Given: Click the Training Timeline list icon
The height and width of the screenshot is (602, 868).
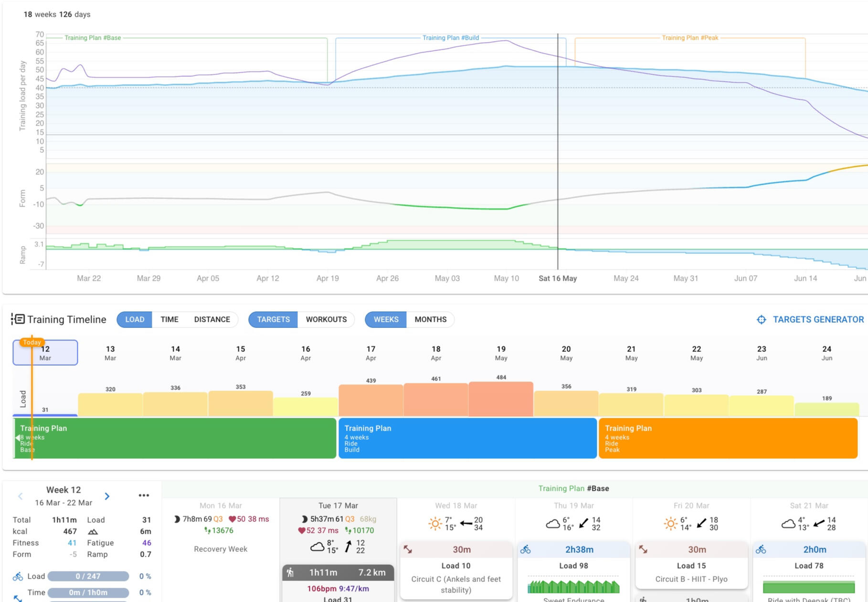Looking at the screenshot, I should [18, 319].
